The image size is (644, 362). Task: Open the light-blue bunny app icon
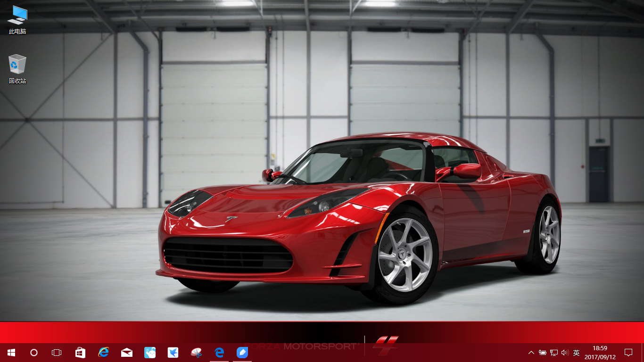pyautogui.click(x=149, y=353)
